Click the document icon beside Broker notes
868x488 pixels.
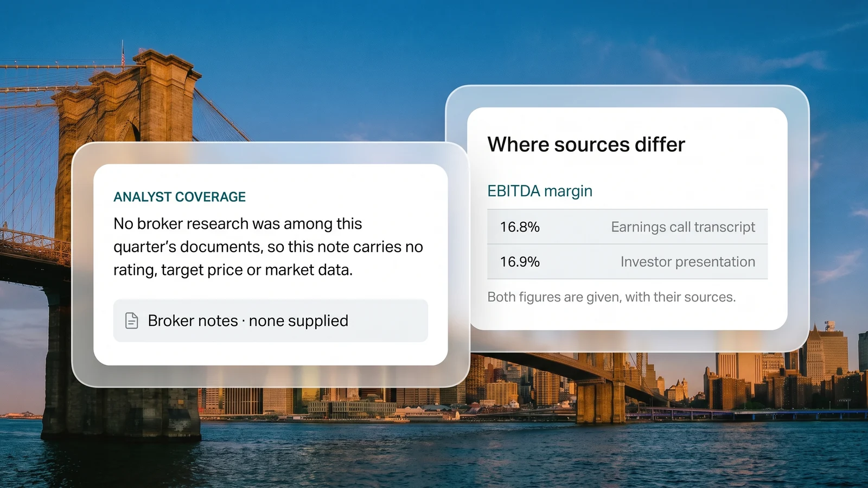tap(131, 320)
